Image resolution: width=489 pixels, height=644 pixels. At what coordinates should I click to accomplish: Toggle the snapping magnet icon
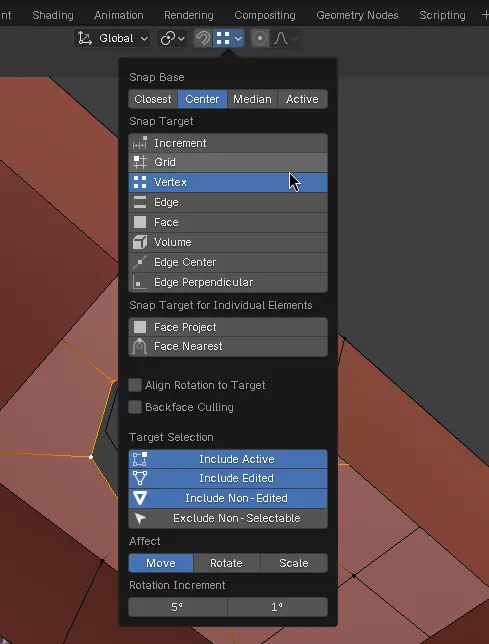[203, 39]
